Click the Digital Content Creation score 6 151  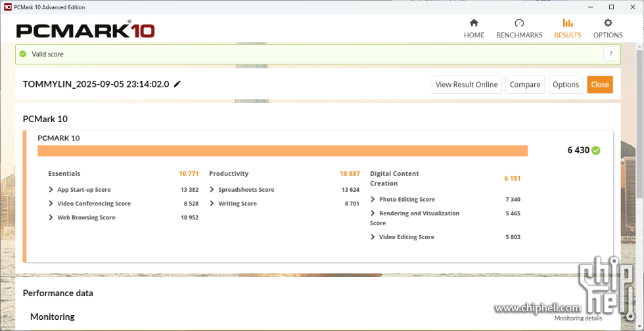pyautogui.click(x=513, y=178)
